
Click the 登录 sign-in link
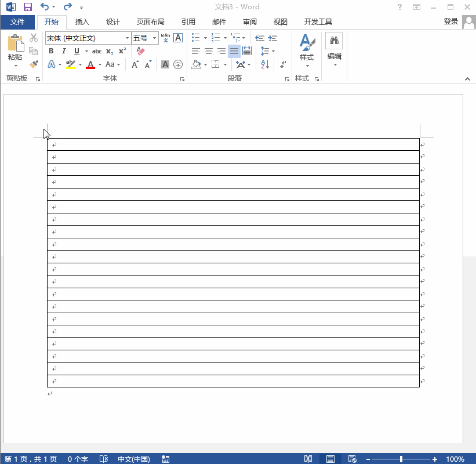[x=451, y=21]
